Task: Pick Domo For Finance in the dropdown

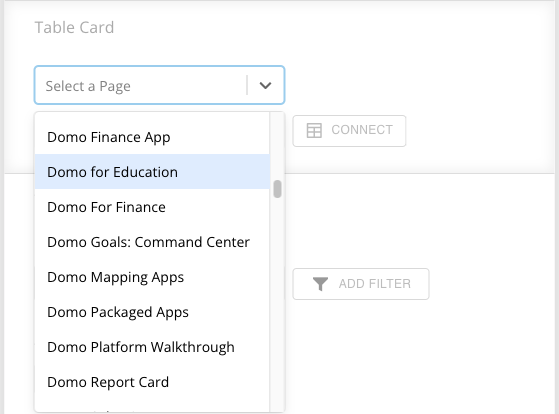Action: click(x=152, y=207)
